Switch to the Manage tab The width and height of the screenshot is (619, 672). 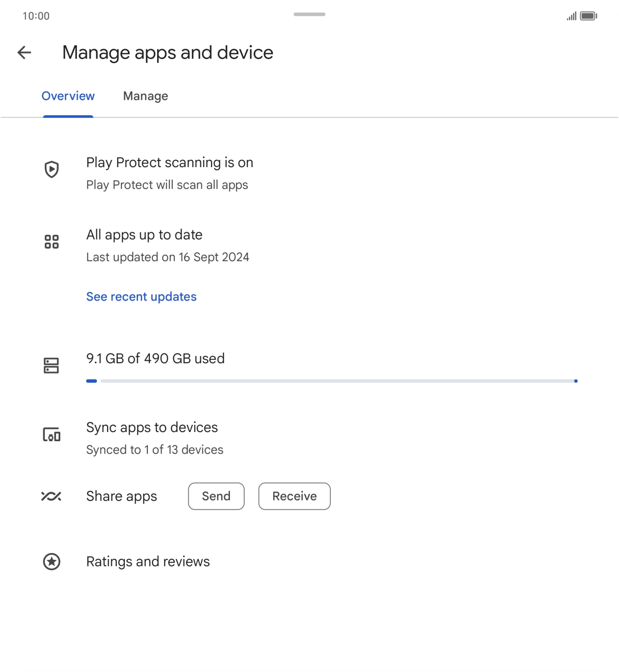(145, 96)
